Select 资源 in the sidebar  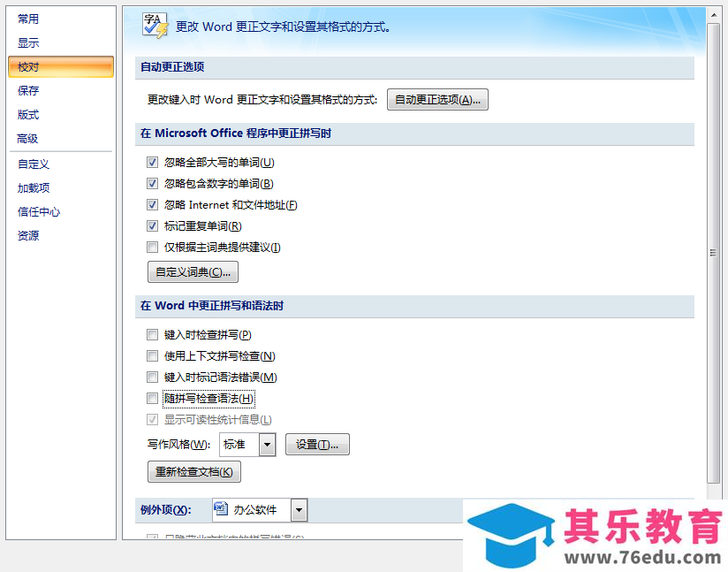point(28,235)
